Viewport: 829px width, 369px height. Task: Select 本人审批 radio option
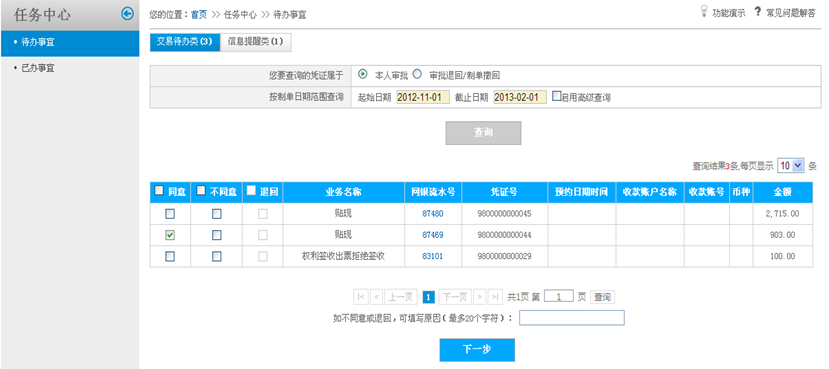pos(363,75)
